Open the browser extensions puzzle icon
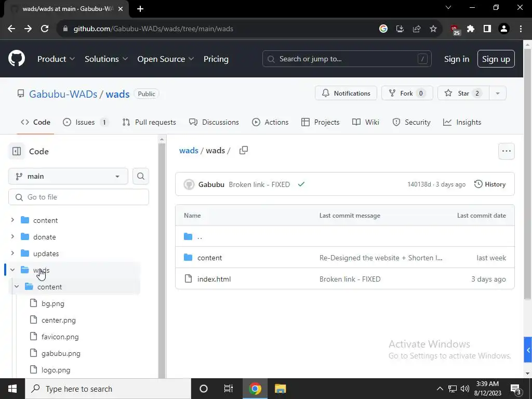532x399 pixels. (471, 29)
